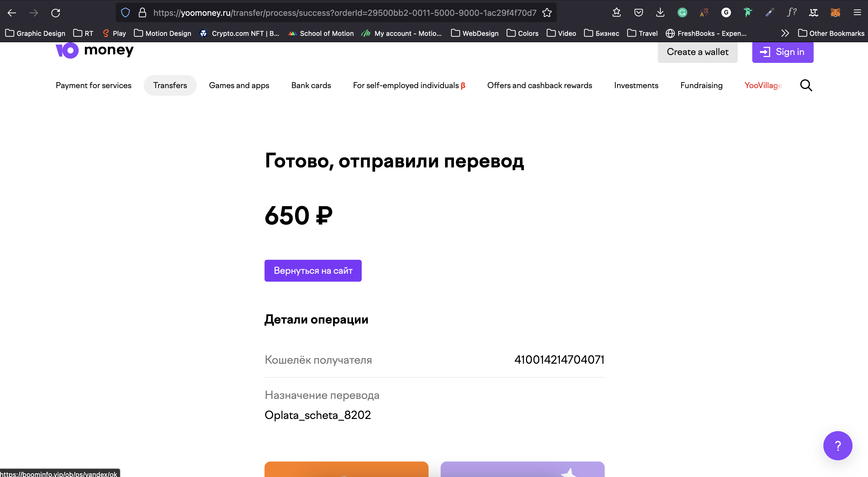868x477 pixels.
Task: Click the Grammarly extension icon
Action: click(682, 13)
